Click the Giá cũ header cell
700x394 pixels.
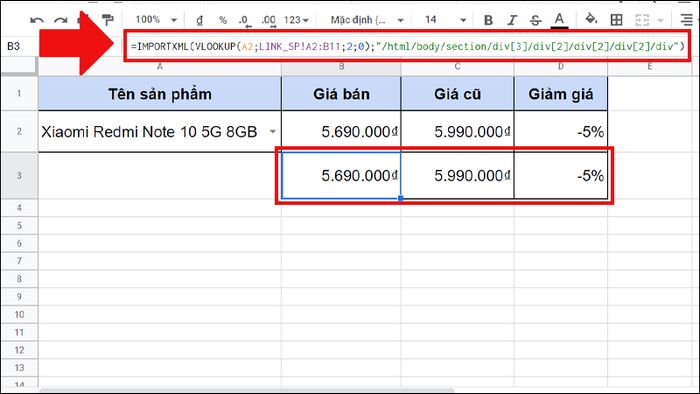(x=458, y=94)
